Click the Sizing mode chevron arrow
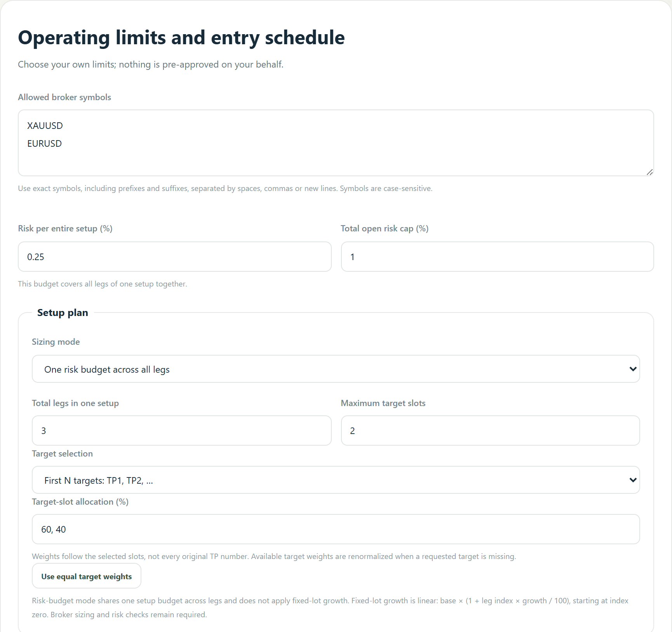The width and height of the screenshot is (672, 632). pyautogui.click(x=633, y=369)
